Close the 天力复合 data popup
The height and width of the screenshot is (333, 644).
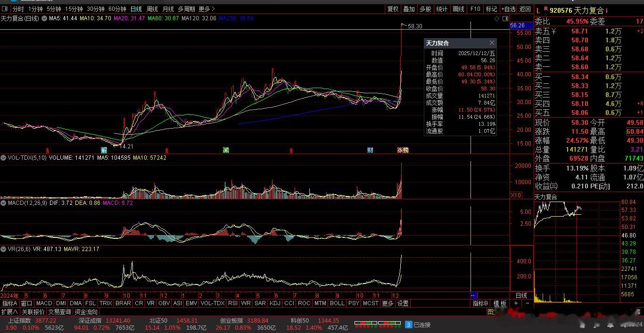(x=492, y=43)
